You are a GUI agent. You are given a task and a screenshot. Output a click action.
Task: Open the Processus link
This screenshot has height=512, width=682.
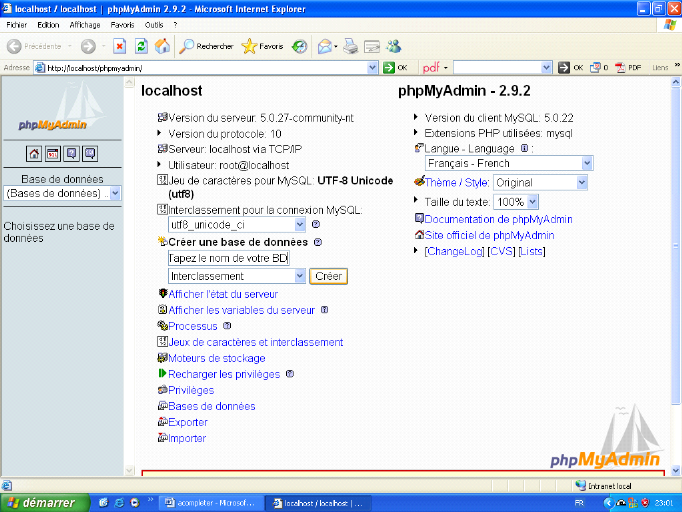[193, 326]
